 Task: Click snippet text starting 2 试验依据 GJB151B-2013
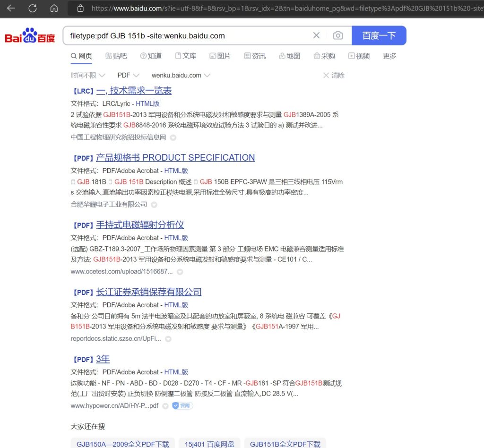coord(205,120)
